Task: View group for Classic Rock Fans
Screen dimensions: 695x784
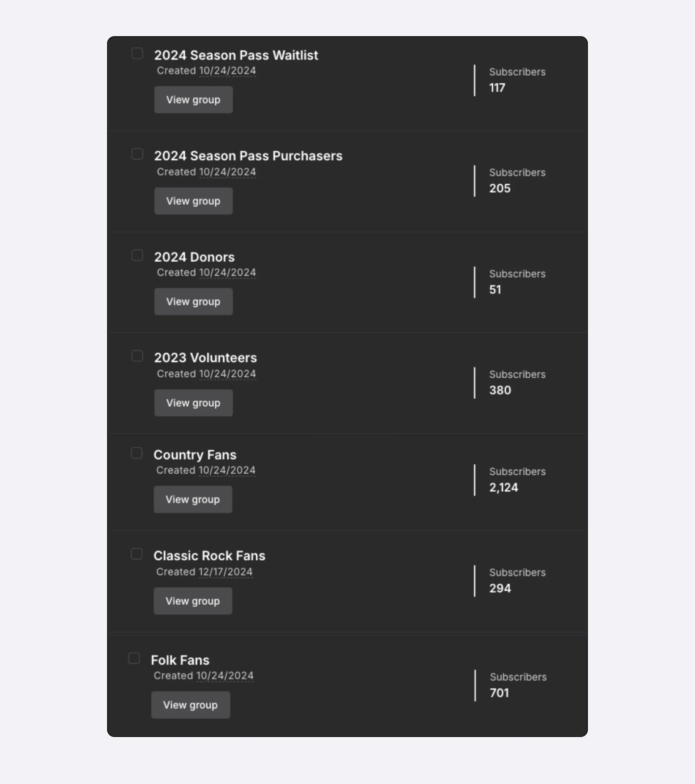Action: pyautogui.click(x=193, y=601)
